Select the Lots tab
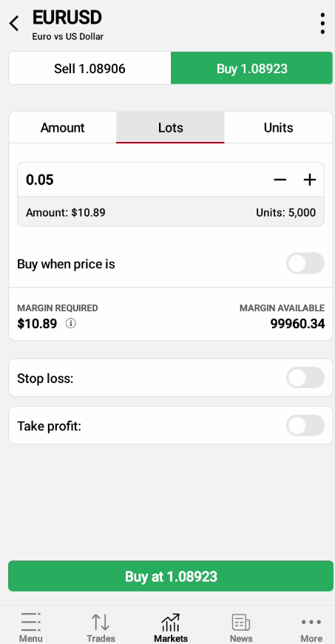 point(170,127)
